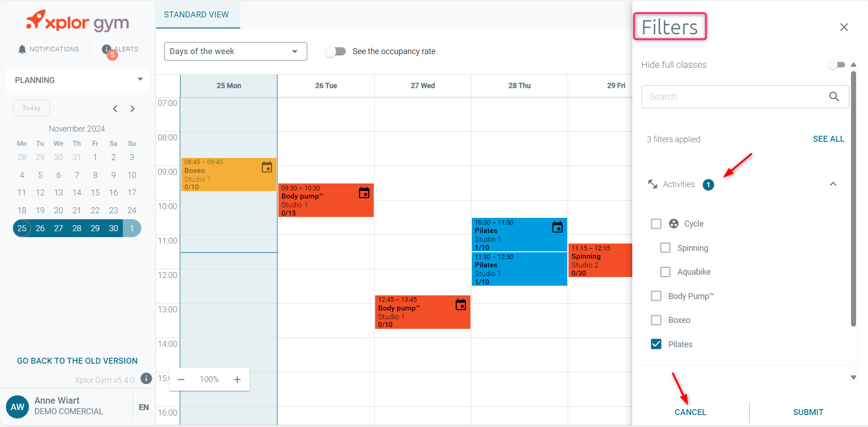Click the search magnifier icon in Filters

click(x=834, y=97)
